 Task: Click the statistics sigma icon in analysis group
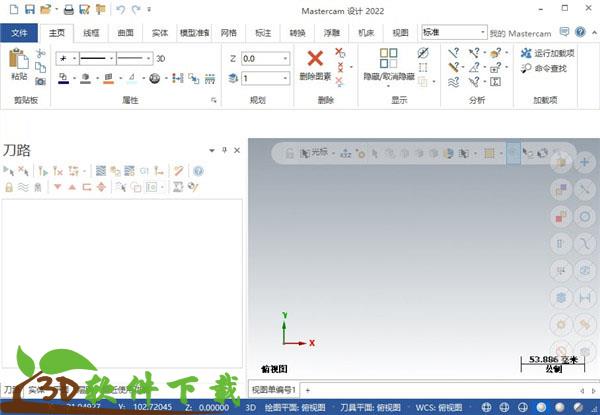(x=496, y=81)
